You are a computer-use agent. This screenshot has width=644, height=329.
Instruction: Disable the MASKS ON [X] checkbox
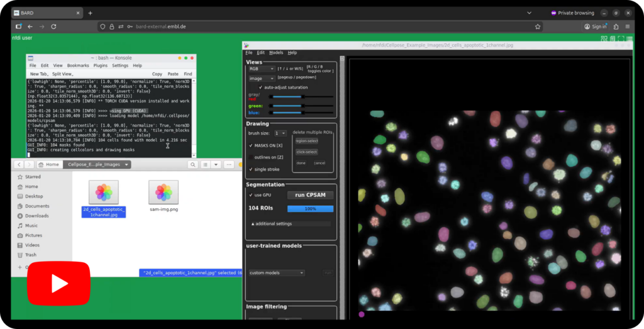[x=251, y=145]
